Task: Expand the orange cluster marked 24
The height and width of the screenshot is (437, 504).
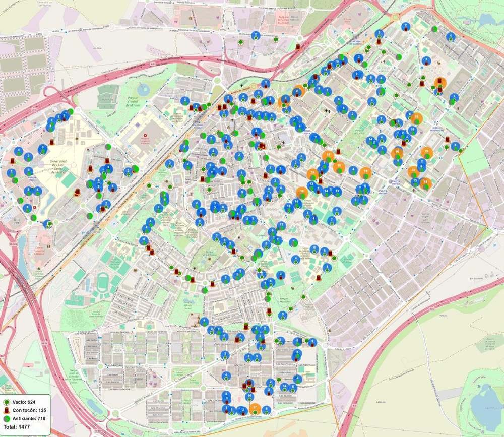Action: [x=313, y=174]
